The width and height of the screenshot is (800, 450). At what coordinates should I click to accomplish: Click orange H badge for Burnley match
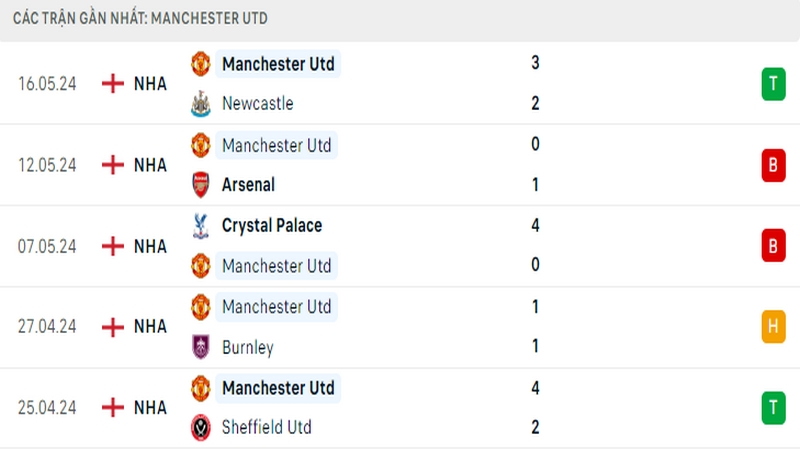[773, 326]
